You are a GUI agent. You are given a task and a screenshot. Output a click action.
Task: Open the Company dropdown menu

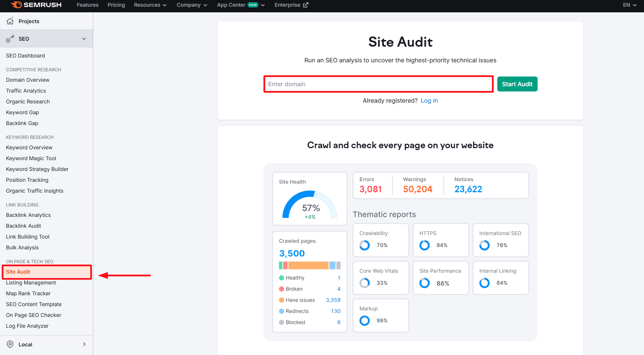tap(192, 5)
